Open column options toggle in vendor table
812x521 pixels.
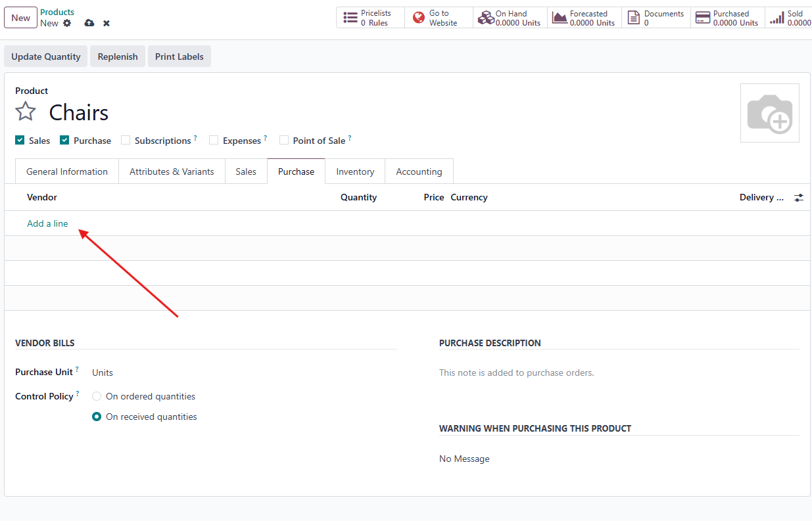click(799, 197)
